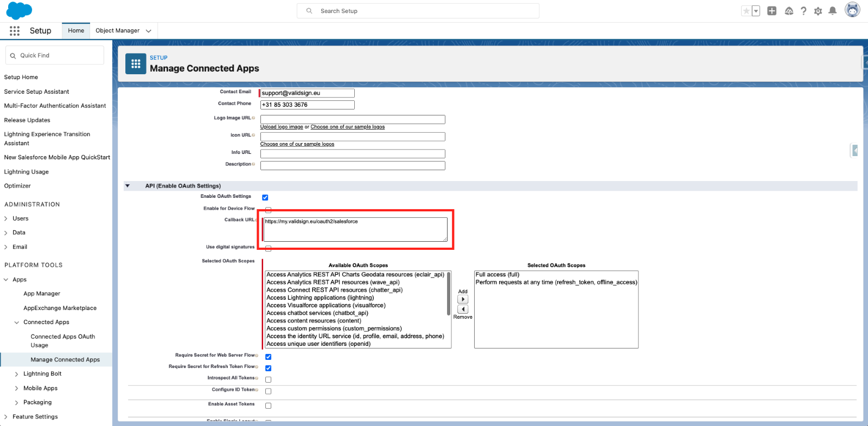Focus the Contact Email field
Viewport: 868px width, 426px height.
tap(308, 93)
